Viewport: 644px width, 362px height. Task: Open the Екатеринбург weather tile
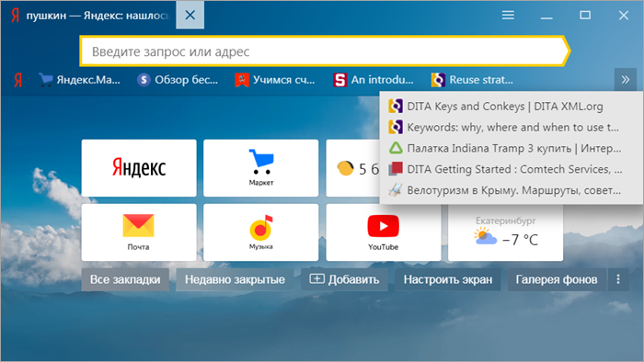click(x=505, y=232)
